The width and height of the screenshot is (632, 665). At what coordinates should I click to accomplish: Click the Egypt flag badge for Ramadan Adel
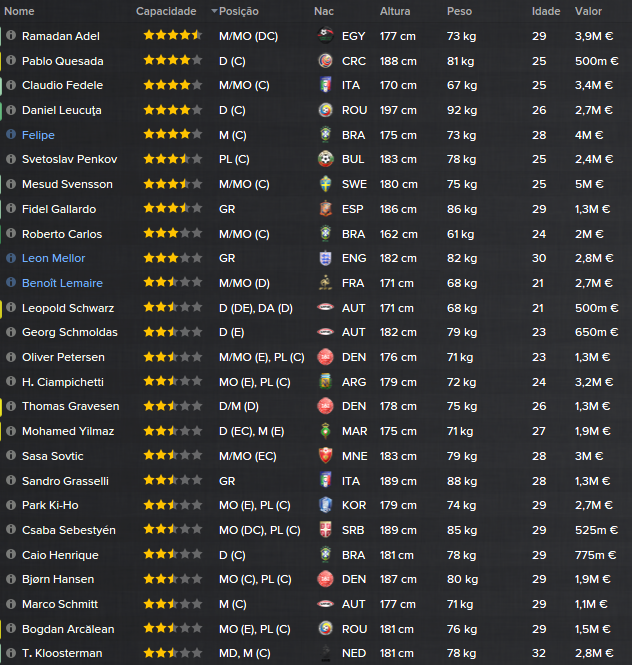point(325,36)
